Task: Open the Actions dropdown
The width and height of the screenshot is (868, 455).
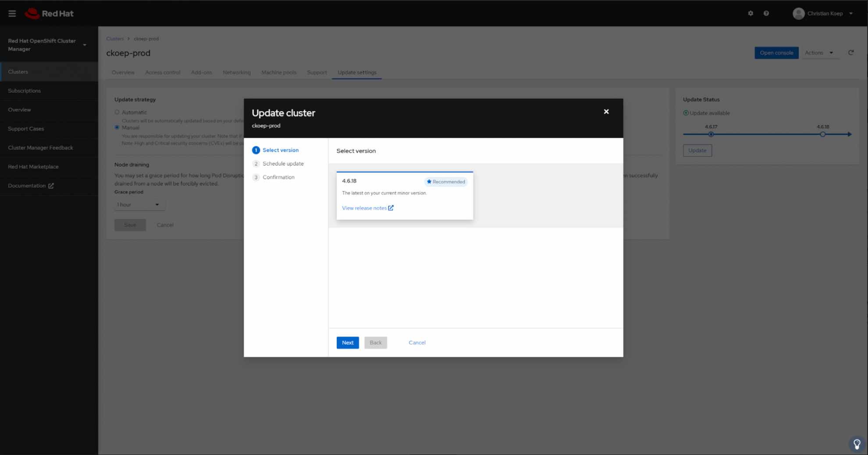Action: [820, 53]
